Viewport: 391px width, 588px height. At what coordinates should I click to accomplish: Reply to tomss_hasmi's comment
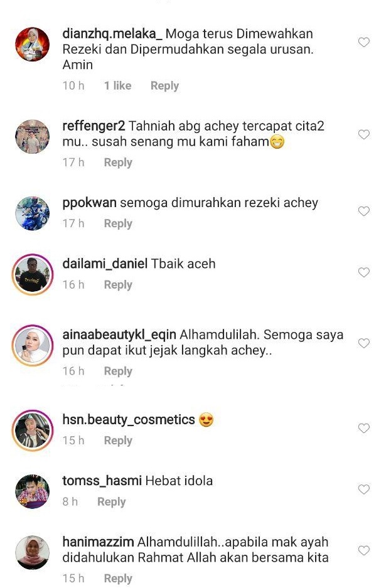click(x=111, y=502)
